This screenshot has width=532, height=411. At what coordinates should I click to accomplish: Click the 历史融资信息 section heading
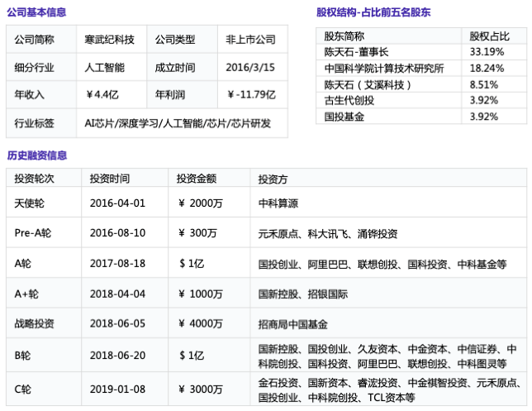point(37,155)
